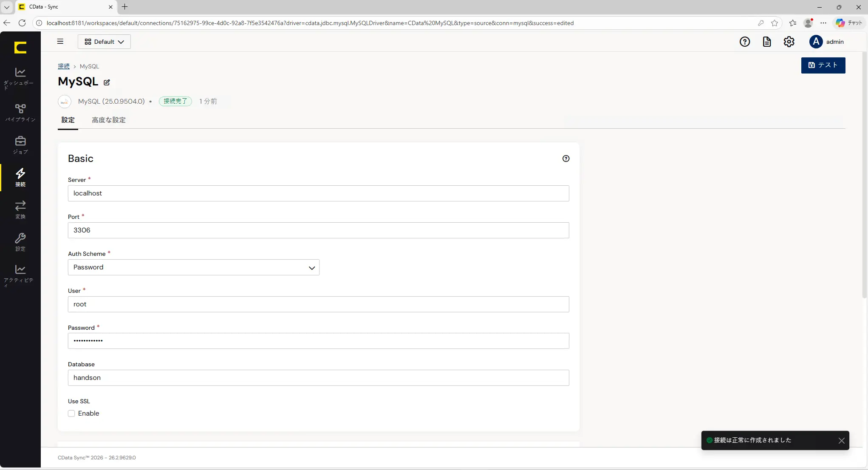Close the CData - Sync browser tab
868x470 pixels.
(x=110, y=7)
